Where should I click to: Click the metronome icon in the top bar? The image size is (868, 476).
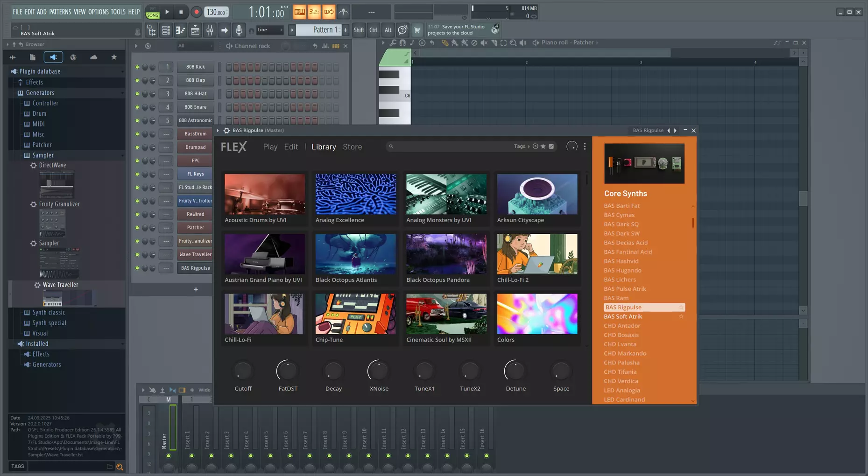343,12
